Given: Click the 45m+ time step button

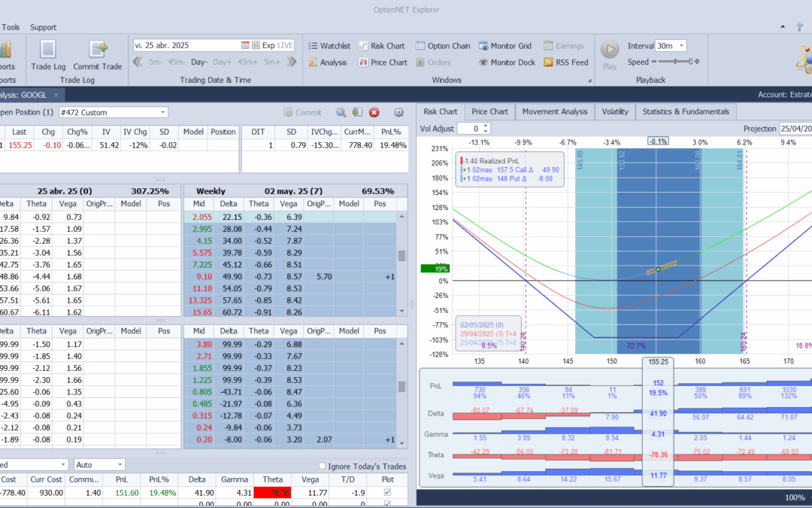Looking at the screenshot, I should 247,62.
